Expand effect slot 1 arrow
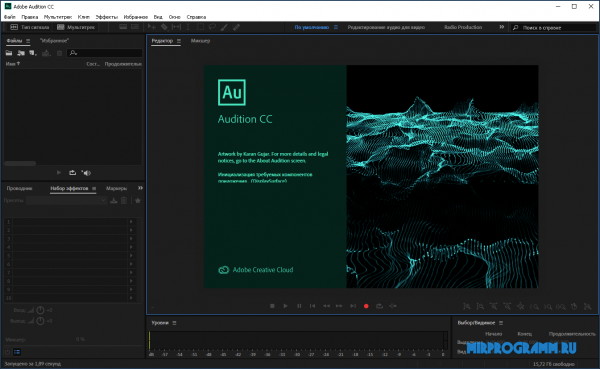600x369 pixels. [131, 222]
